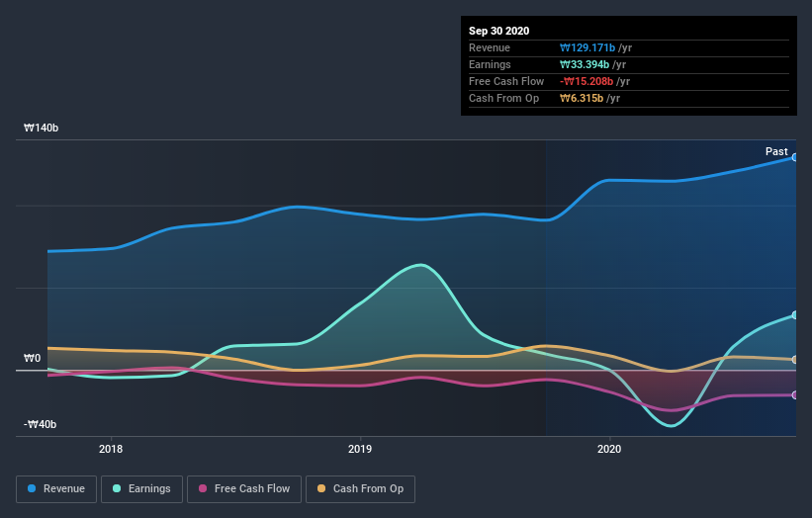Click the 2020 x-axis label
This screenshot has width=812, height=518.
click(609, 449)
